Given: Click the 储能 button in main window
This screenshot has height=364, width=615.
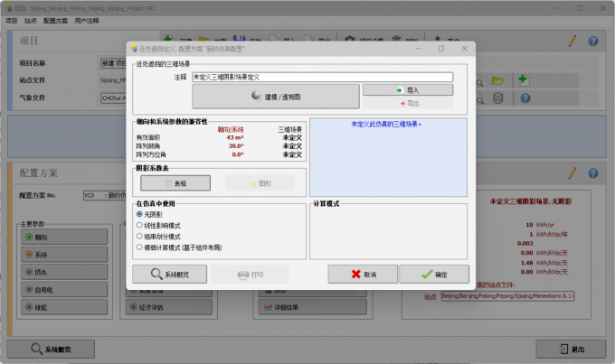Looking at the screenshot, I should click(x=64, y=307).
